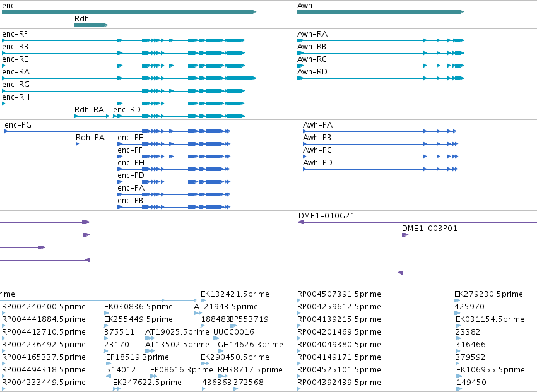The image size is (537, 392).
Task: Click the RP004412710.5prime EST label
Action: [44, 332]
